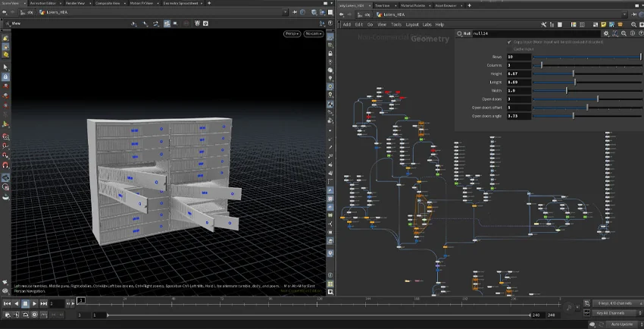Click the obj path segment in scene view
This screenshot has width=644, height=329.
click(27, 12)
